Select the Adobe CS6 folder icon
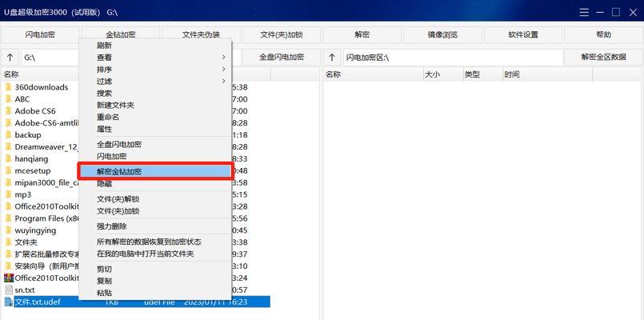The height and width of the screenshot is (320, 644). (x=8, y=111)
